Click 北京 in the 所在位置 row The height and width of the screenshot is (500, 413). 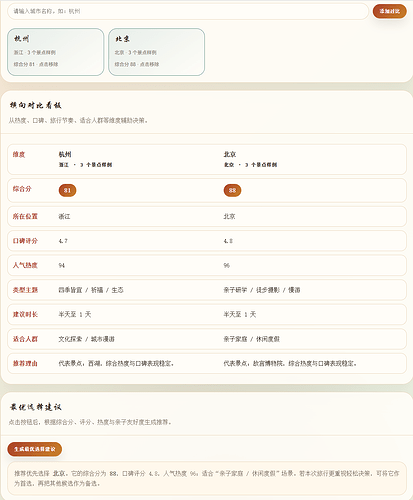229,217
